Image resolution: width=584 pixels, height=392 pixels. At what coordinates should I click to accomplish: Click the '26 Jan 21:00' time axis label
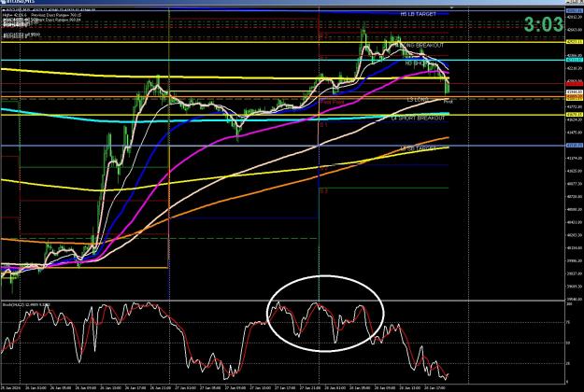tap(160, 387)
